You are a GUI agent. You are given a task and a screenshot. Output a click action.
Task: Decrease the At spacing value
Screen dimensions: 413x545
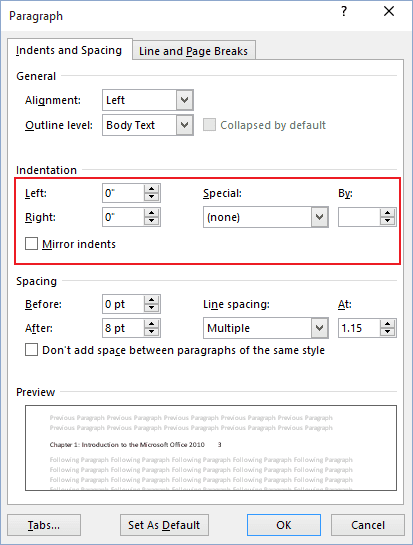click(x=388, y=332)
